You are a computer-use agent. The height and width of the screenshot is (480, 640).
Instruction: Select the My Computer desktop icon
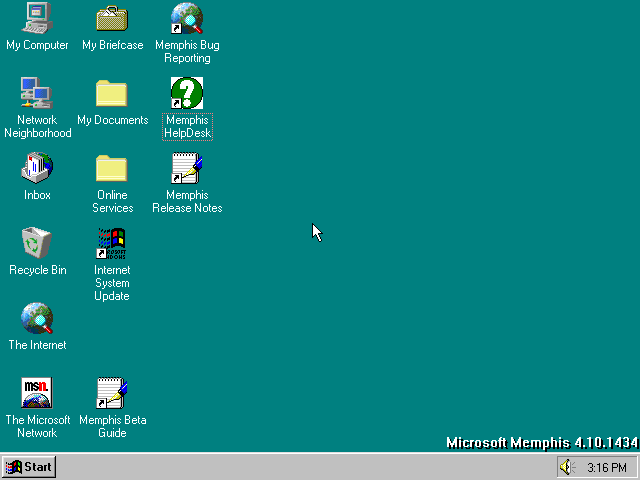tap(37, 18)
